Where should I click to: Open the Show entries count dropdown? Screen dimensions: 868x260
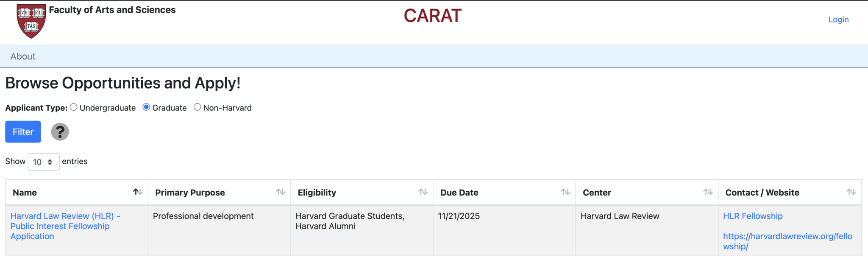[44, 162]
